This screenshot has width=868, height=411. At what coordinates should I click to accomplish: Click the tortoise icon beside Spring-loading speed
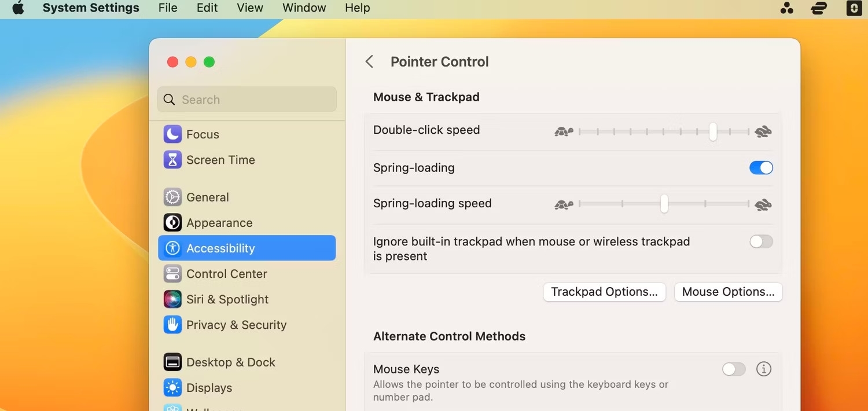[564, 204]
